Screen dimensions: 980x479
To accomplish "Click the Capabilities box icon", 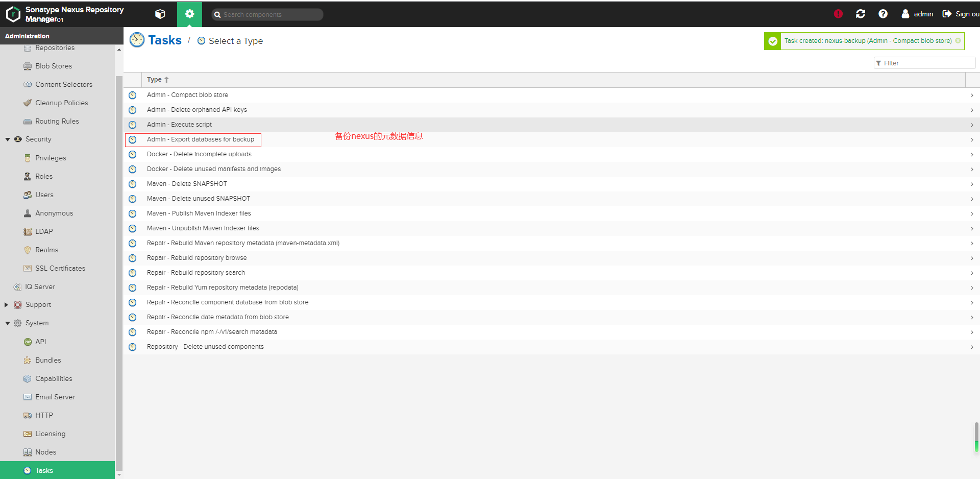I will coord(28,379).
